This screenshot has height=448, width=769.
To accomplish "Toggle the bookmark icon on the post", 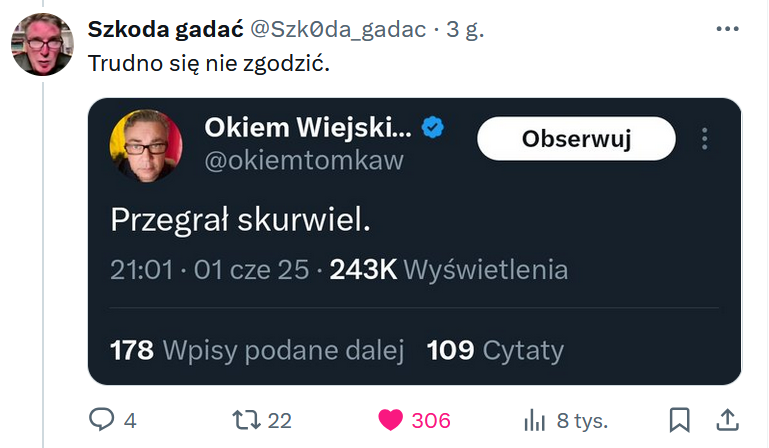I will (x=679, y=420).
